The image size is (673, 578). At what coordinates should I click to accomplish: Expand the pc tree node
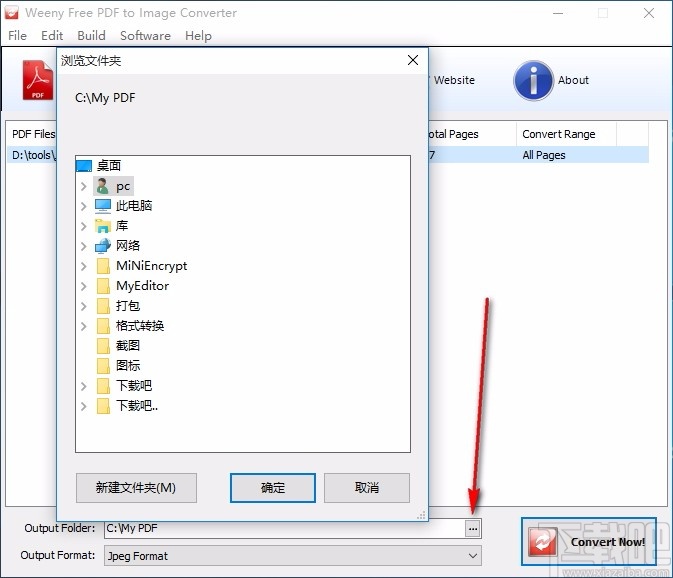click(84, 186)
